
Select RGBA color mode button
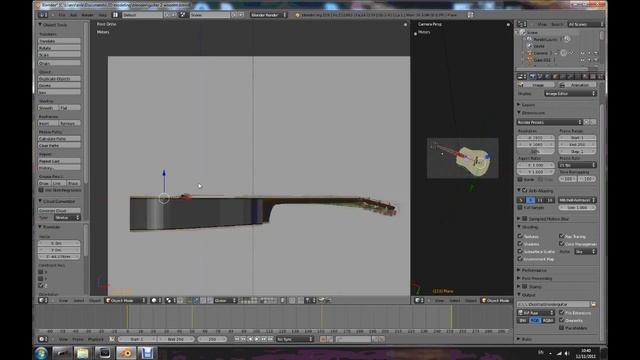click(548, 320)
